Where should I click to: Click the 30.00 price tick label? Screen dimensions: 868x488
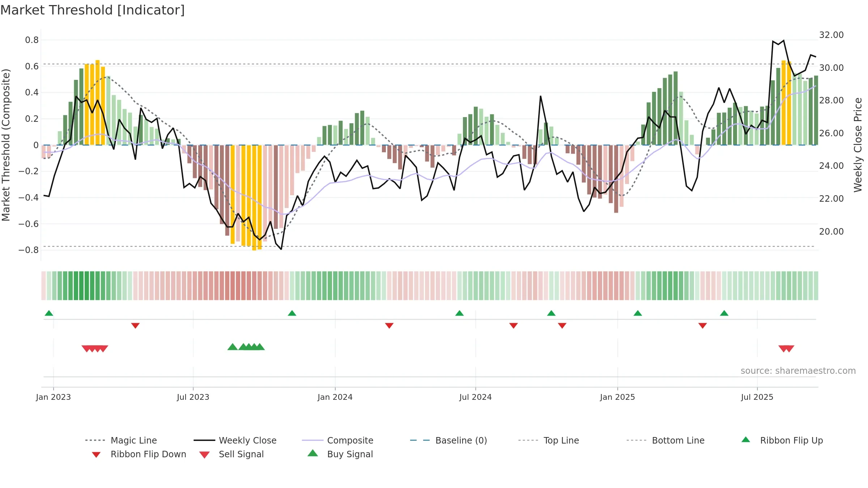(x=831, y=68)
